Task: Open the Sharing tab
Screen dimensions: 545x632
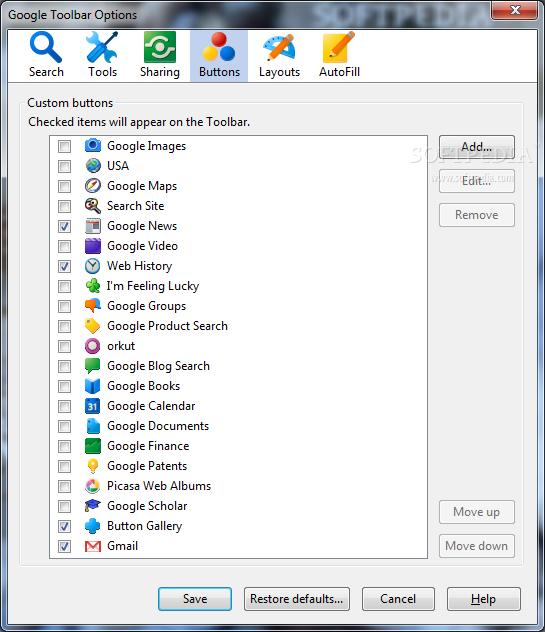Action: [x=160, y=56]
